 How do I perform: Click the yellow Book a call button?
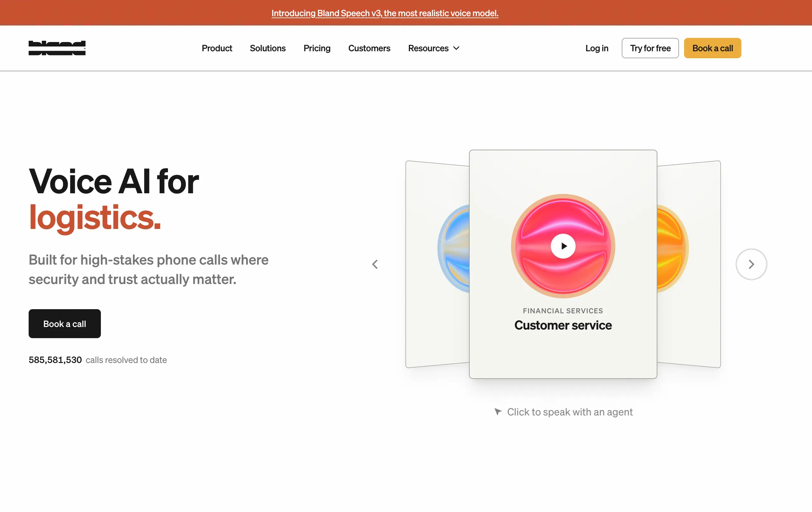[712, 48]
